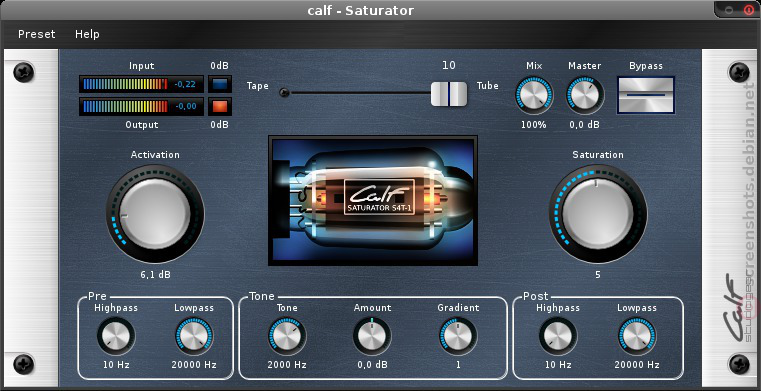Click the Post Highpass value 10 Hz
This screenshot has height=391, width=761.
click(558, 364)
